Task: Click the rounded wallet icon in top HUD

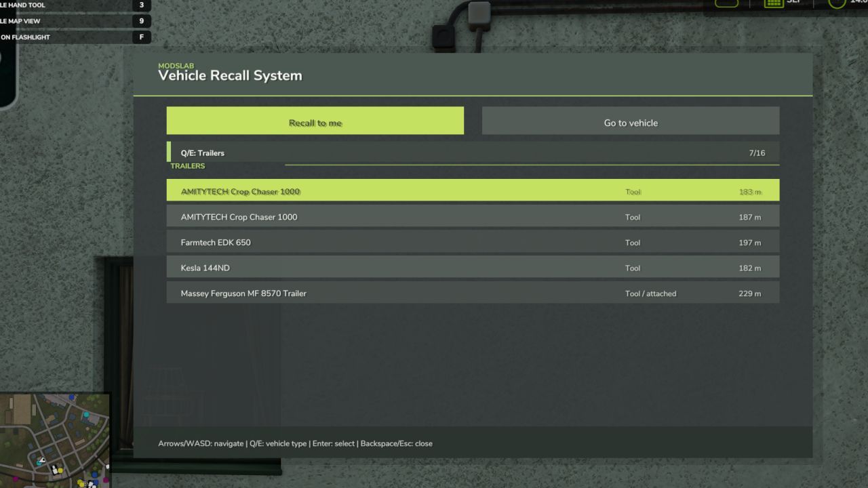Action: 726,3
